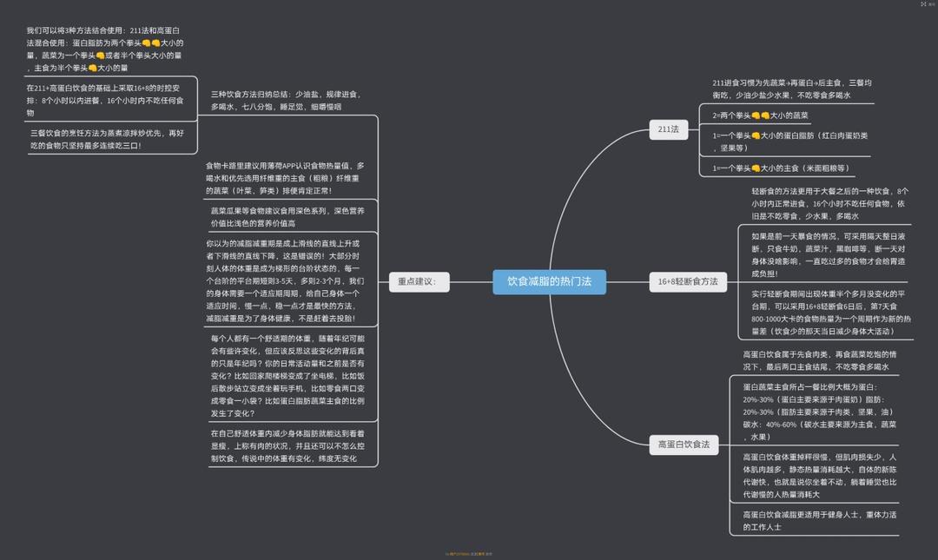Image resolution: width=938 pixels, height=560 pixels.
Task: Select the 食物卡路里建议用薄荷APP note
Action: point(285,178)
